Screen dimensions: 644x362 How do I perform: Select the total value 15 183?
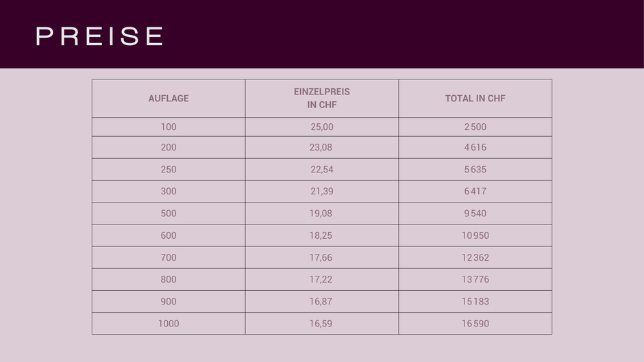pos(475,301)
